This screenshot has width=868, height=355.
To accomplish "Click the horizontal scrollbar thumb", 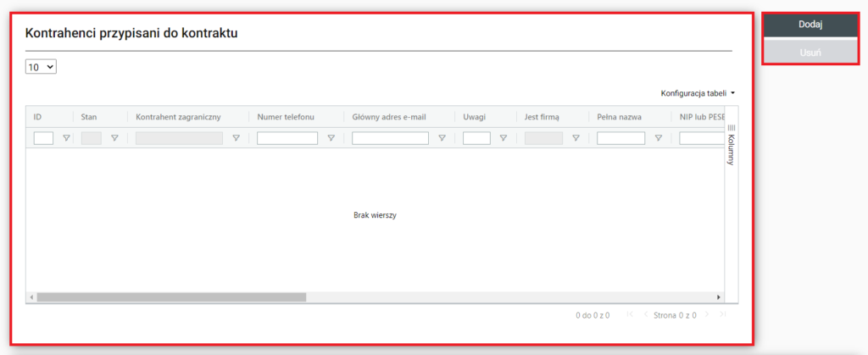I will (x=170, y=297).
